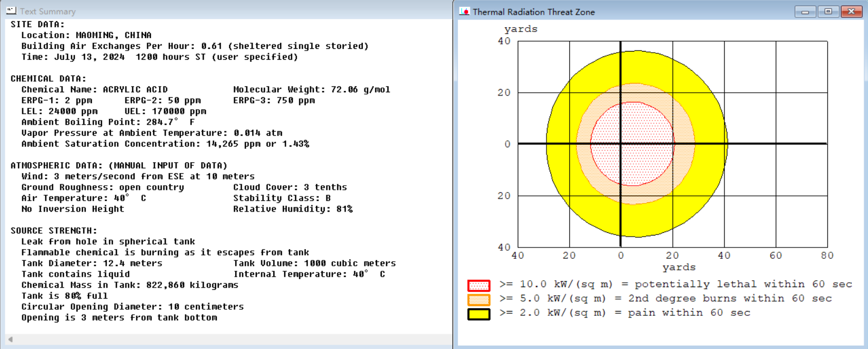Click the orange 5.0 kW legend swatch
The height and width of the screenshot is (349, 868).
coord(479,299)
